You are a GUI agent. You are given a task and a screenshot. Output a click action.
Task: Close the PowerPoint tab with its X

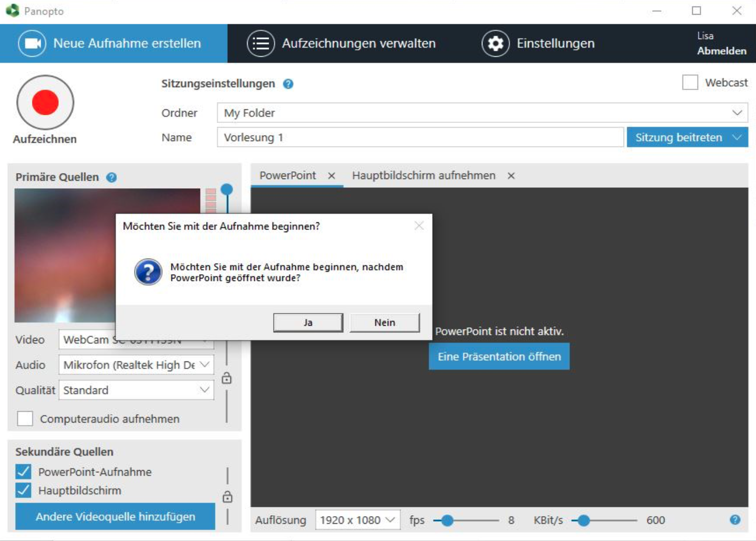[331, 176]
